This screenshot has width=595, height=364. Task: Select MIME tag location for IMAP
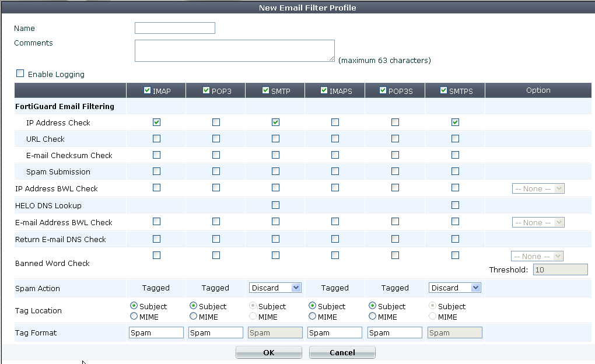(134, 317)
